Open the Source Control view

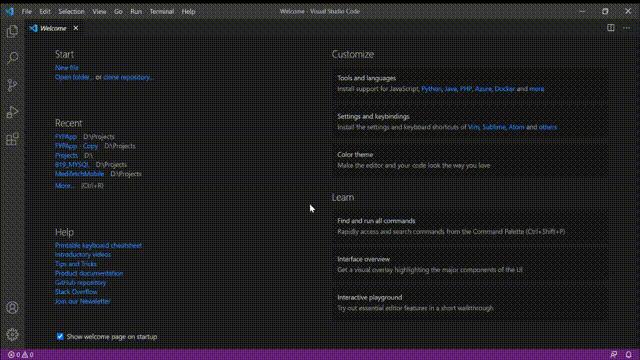[x=12, y=85]
